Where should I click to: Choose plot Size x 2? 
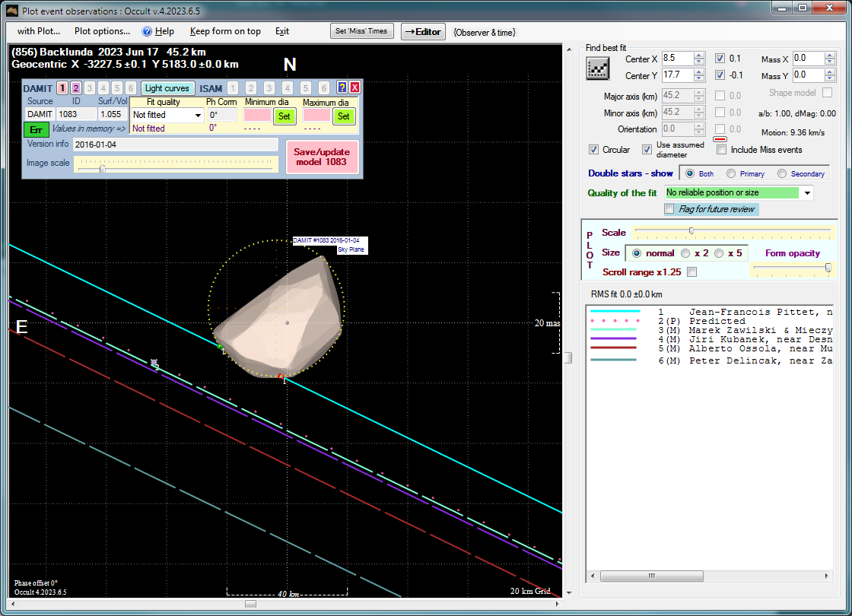pos(685,254)
